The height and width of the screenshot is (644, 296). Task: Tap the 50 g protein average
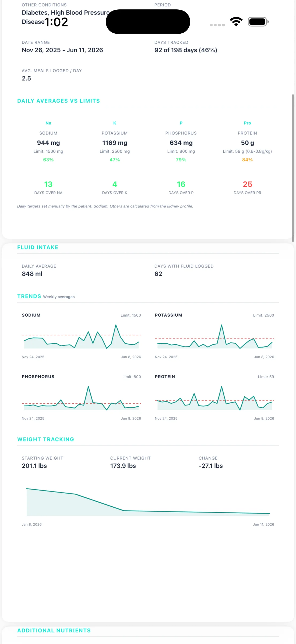247,143
